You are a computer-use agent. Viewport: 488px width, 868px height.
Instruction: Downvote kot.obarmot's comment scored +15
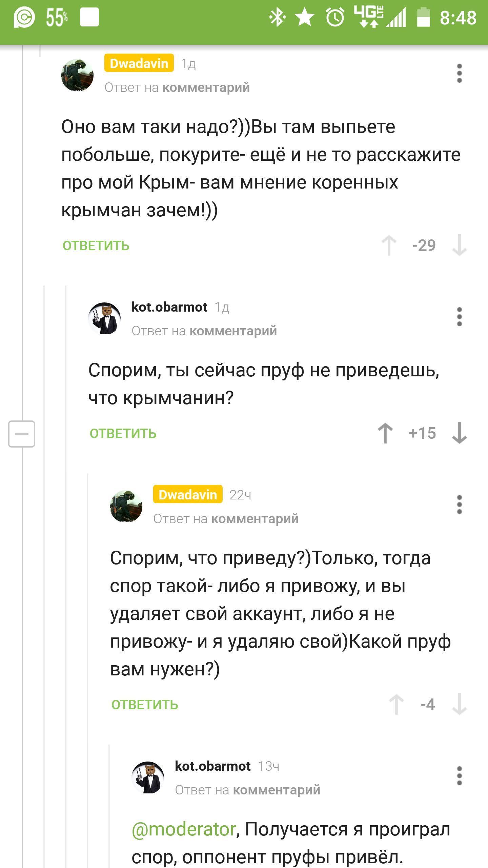tap(459, 433)
